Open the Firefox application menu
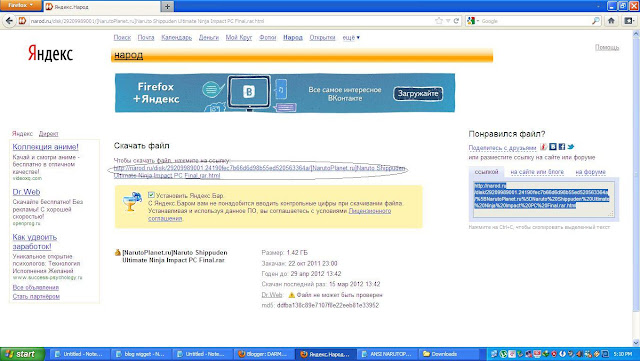640x361 pixels. (x=20, y=5)
